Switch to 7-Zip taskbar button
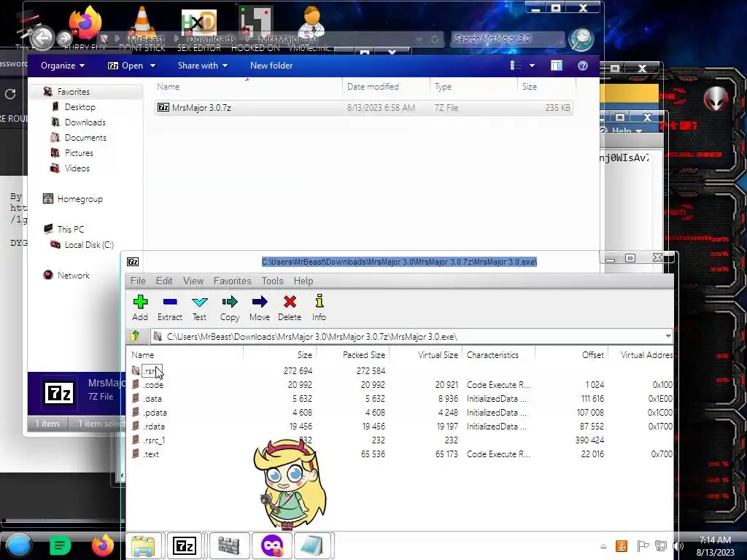This screenshot has height=560, width=747. tap(185, 545)
